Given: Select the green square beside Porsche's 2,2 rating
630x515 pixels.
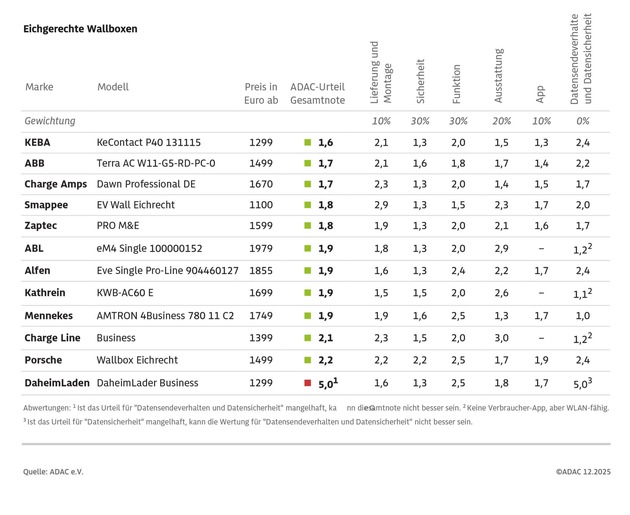Looking at the screenshot, I should [308, 359].
